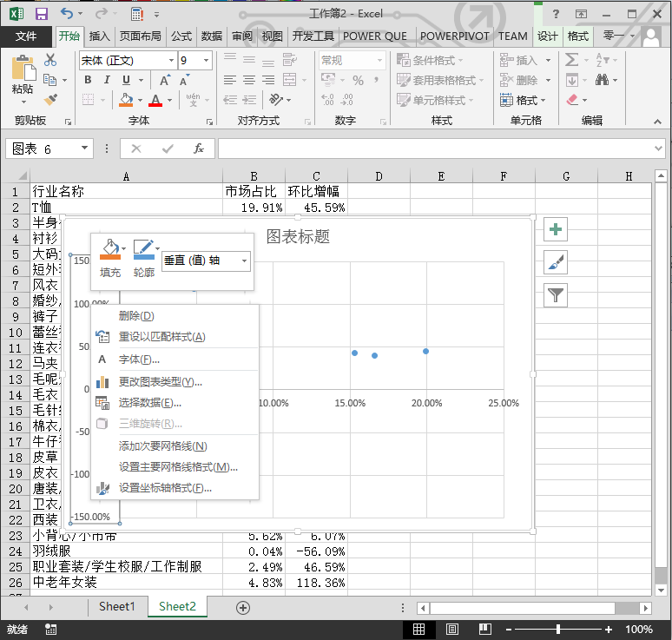
Task: Choose 设置坐标轴格式(F)... from context menu
Action: pyautogui.click(x=175, y=488)
